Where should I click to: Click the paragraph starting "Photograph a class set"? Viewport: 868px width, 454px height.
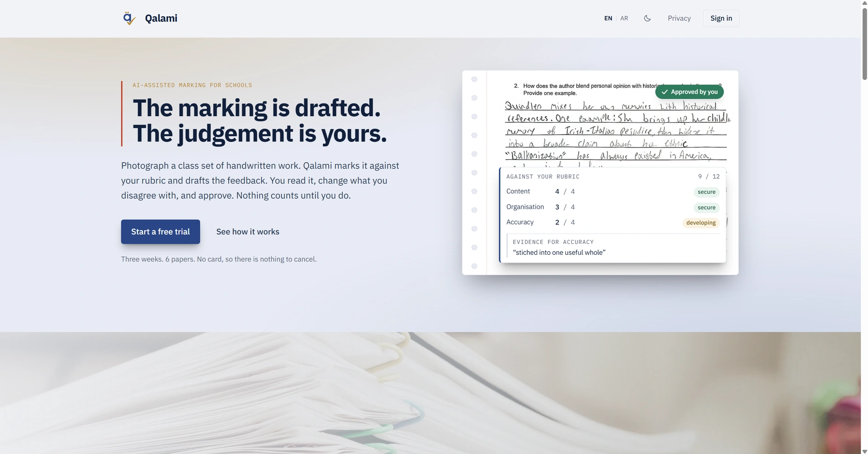[x=260, y=180]
